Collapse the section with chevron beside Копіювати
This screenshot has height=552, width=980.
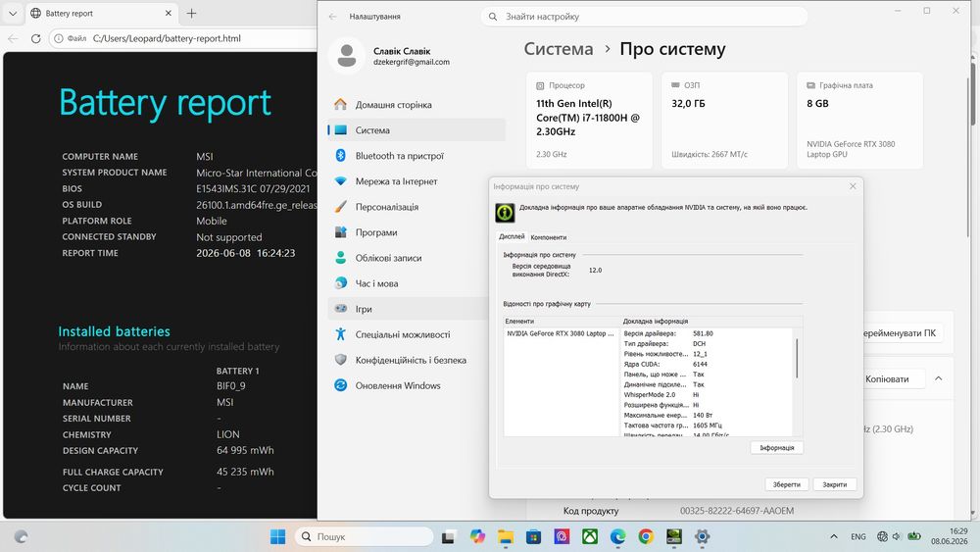coord(938,378)
